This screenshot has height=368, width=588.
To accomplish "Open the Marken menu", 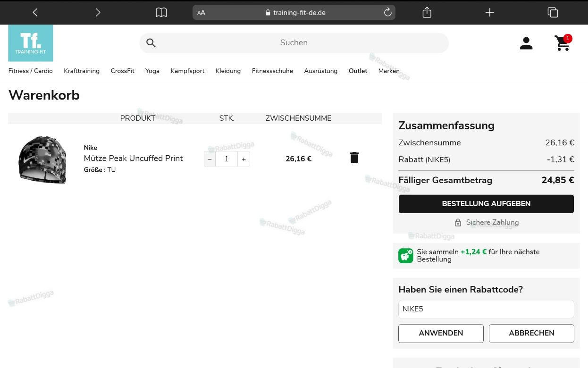I will tap(389, 71).
